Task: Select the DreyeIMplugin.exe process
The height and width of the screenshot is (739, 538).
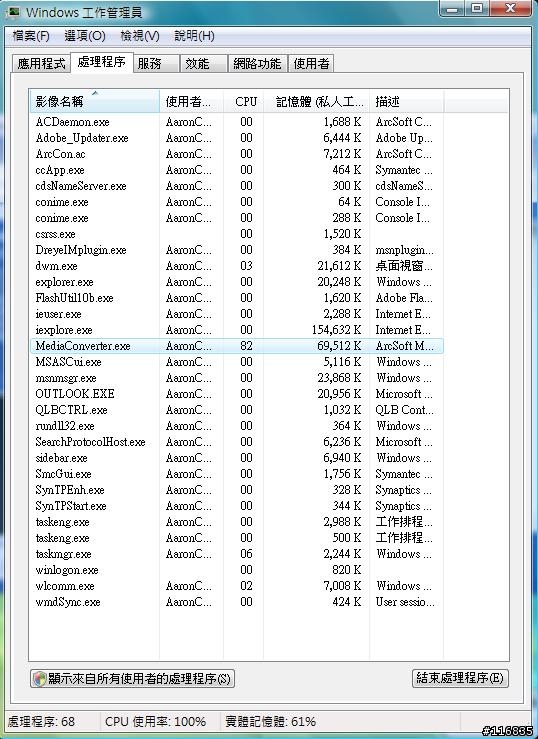Action: (236, 250)
